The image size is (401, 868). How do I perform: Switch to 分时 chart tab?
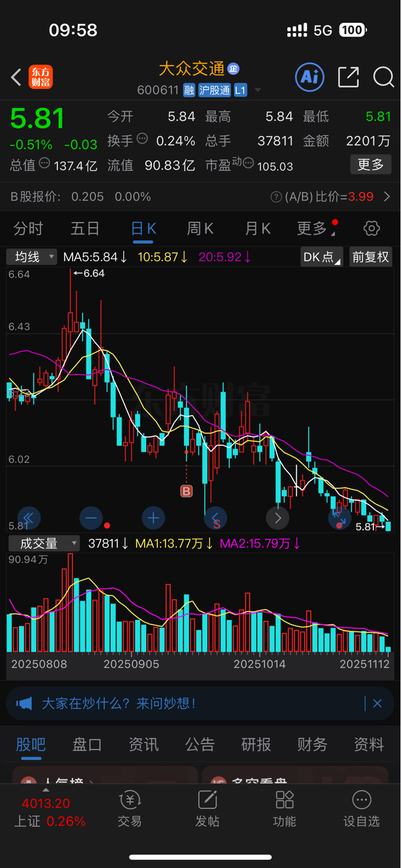click(28, 228)
